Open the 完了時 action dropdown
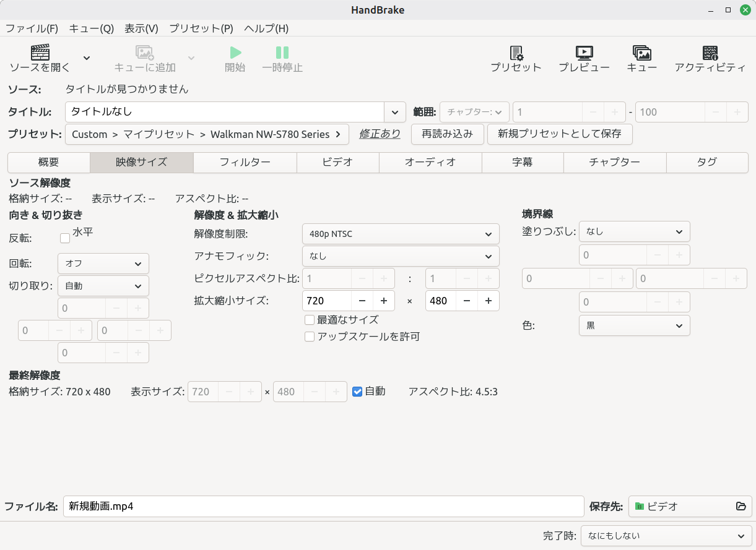Screen dimensions: 756x550 tap(666, 536)
